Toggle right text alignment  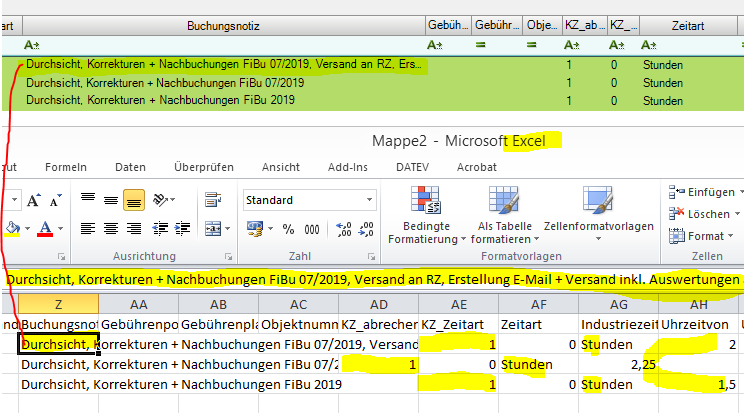(134, 229)
